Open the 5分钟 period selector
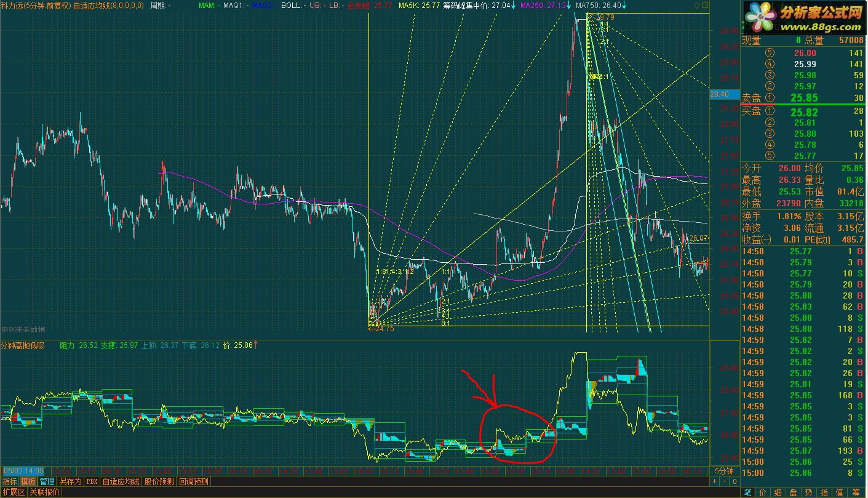868x498 pixels. tap(724, 470)
